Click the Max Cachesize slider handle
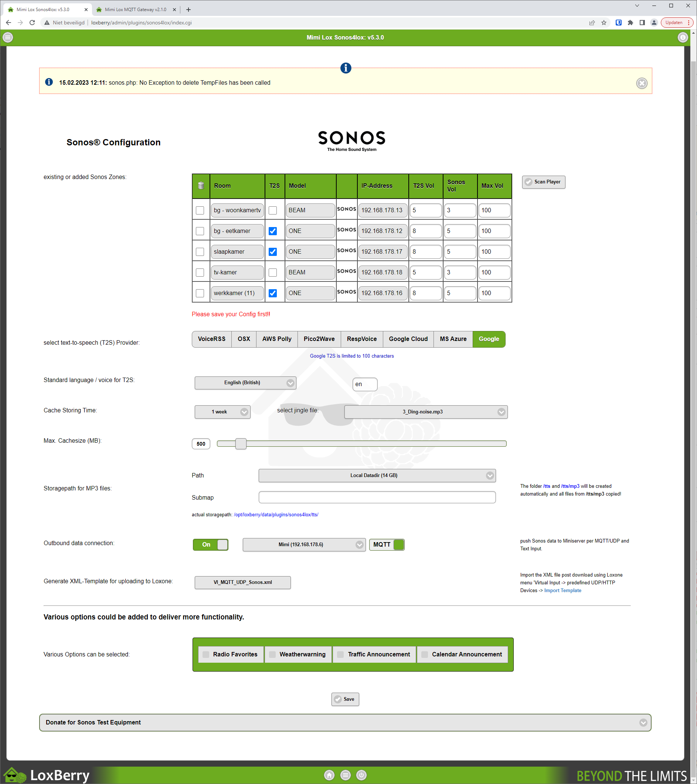The height and width of the screenshot is (784, 697). point(241,444)
